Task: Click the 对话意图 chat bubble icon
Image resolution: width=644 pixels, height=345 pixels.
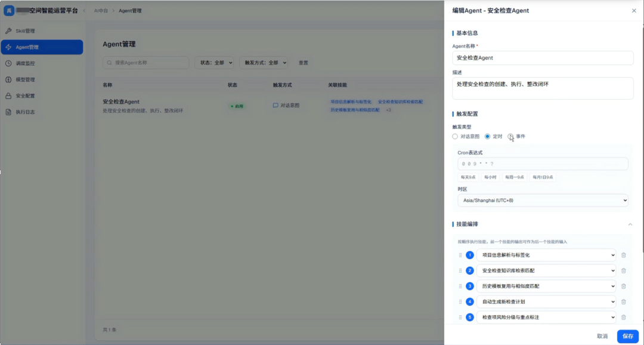Action: point(275,106)
